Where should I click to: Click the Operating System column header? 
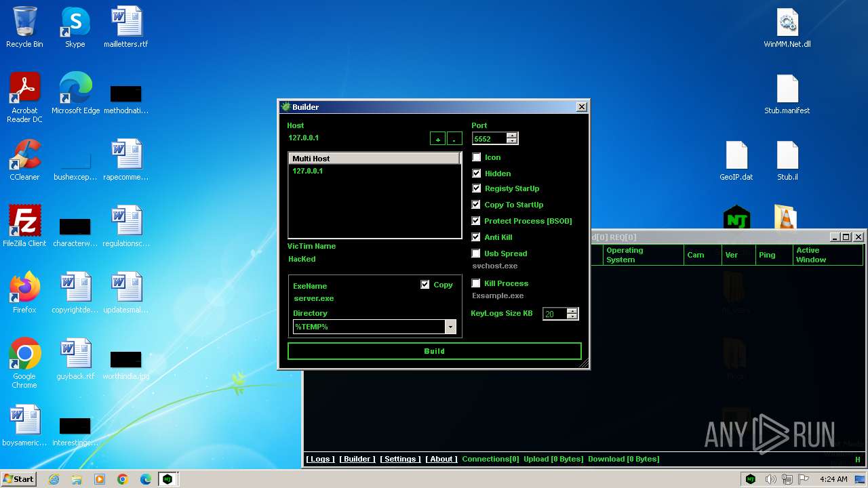(643, 255)
